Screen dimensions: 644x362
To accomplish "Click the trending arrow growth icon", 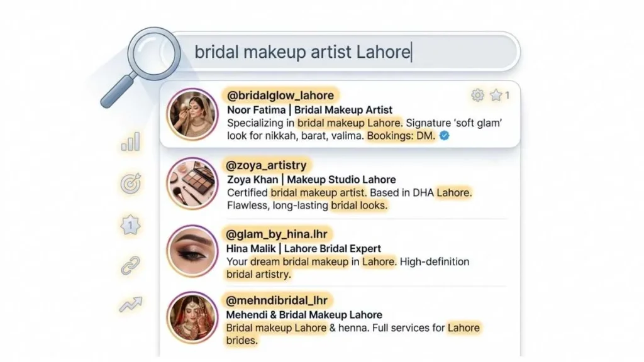I will pos(131,304).
